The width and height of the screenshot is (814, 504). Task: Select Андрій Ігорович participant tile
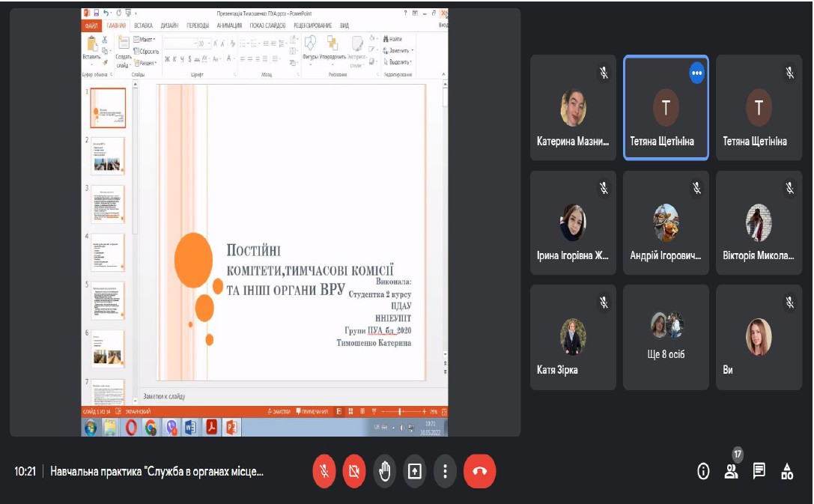pos(666,222)
